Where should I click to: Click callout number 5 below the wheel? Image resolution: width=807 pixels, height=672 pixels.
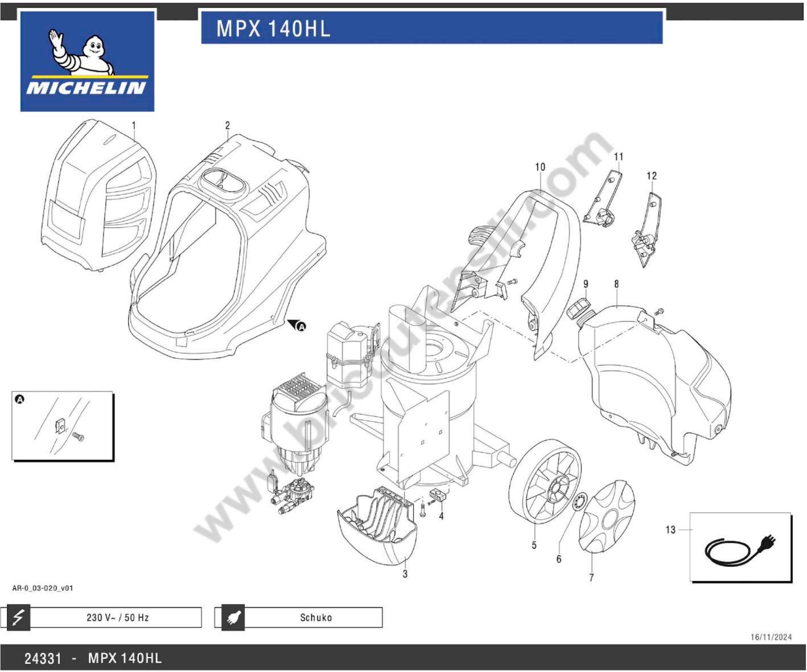click(534, 545)
